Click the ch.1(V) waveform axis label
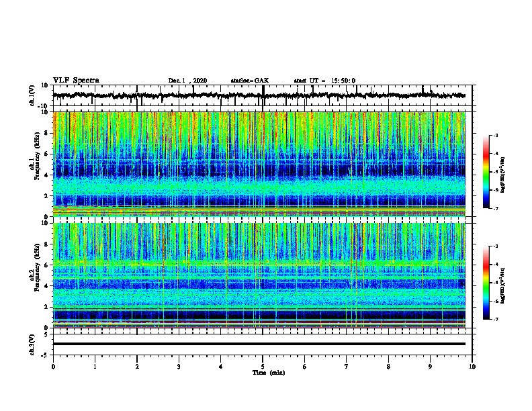The height and width of the screenshot is (411, 532). tap(32, 95)
